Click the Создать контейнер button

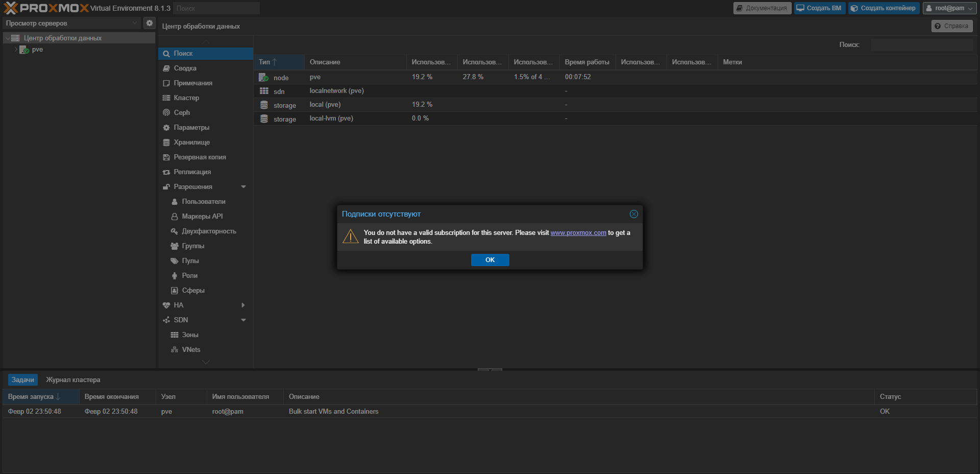[x=884, y=8]
